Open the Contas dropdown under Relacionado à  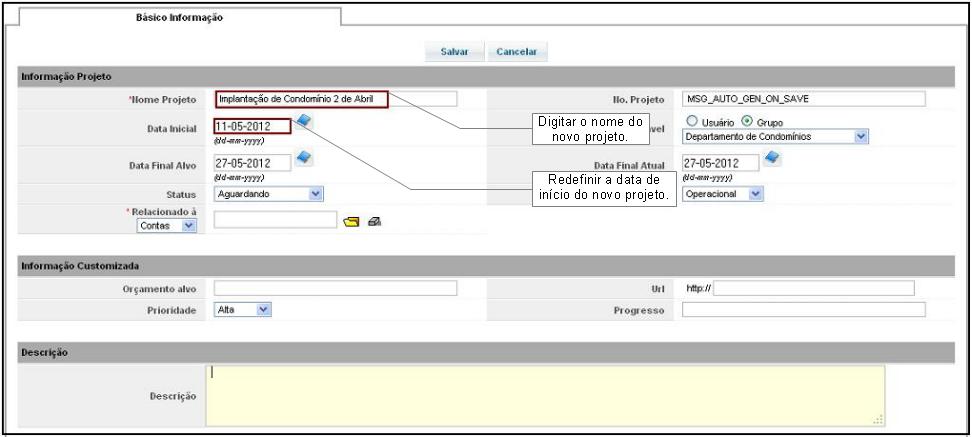click(x=167, y=226)
